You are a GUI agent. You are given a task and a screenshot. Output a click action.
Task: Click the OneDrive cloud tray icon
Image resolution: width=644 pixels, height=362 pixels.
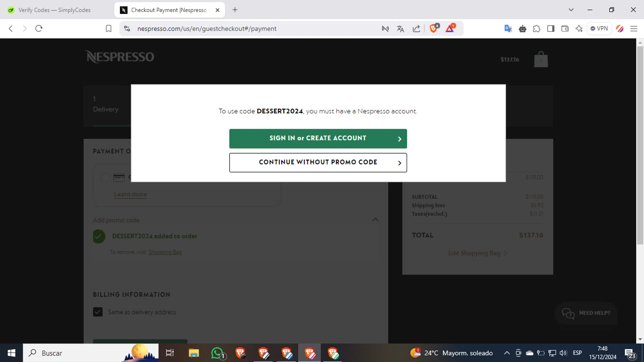tap(530, 353)
